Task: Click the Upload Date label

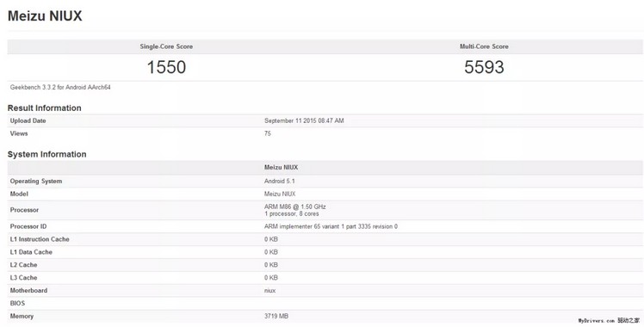Action: 28,120
